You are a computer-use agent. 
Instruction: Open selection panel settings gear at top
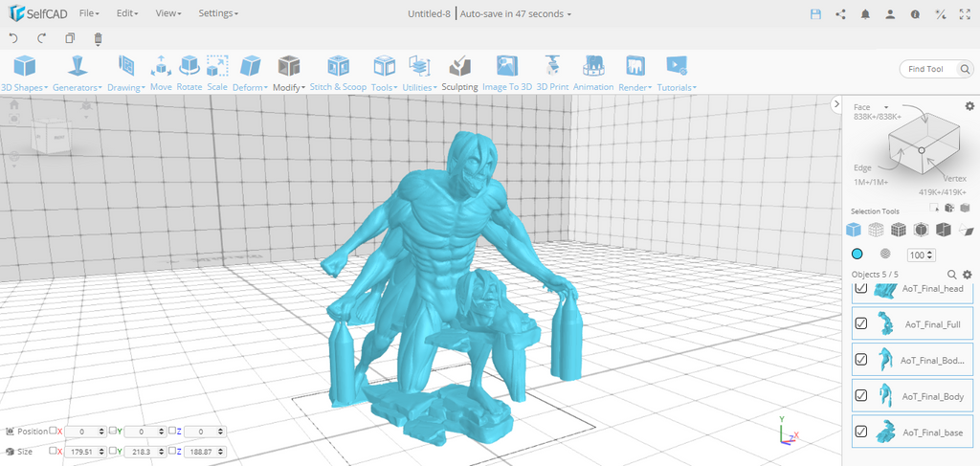969,106
